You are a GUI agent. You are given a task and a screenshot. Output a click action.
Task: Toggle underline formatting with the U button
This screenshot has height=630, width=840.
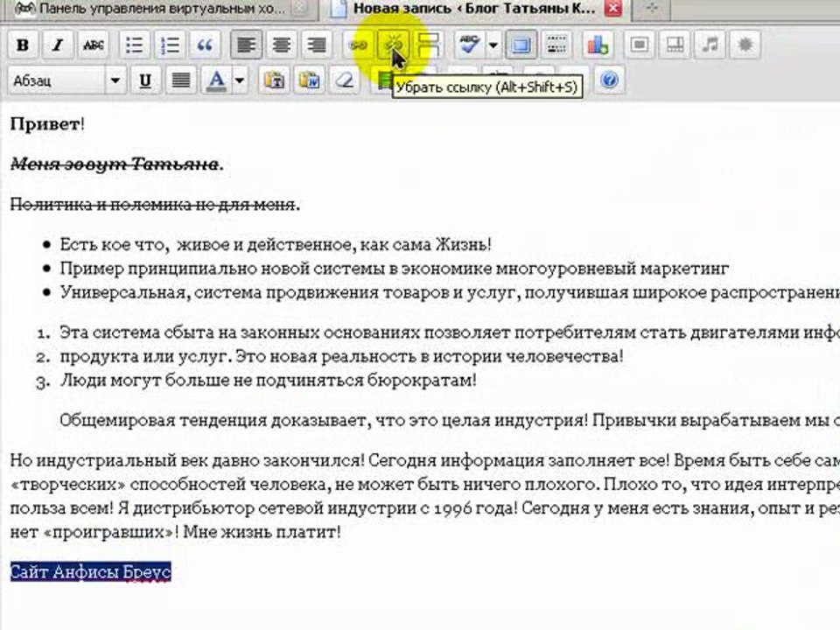click(144, 80)
